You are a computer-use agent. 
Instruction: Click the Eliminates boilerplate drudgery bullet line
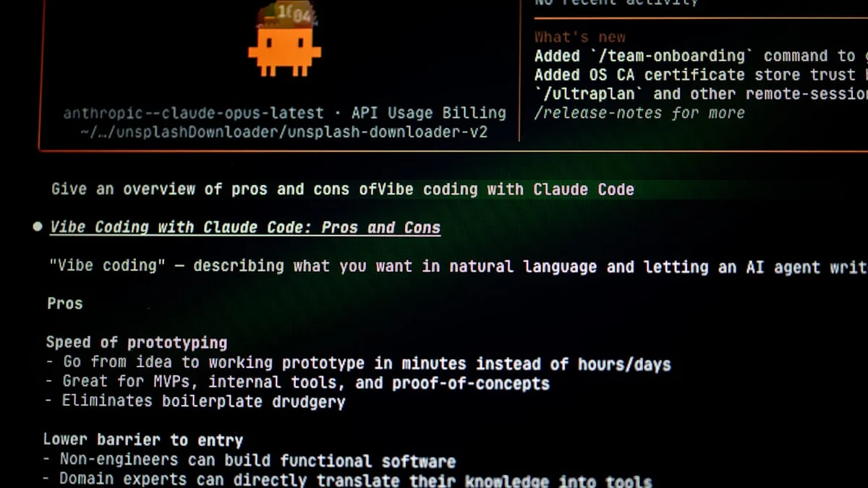coord(195,401)
